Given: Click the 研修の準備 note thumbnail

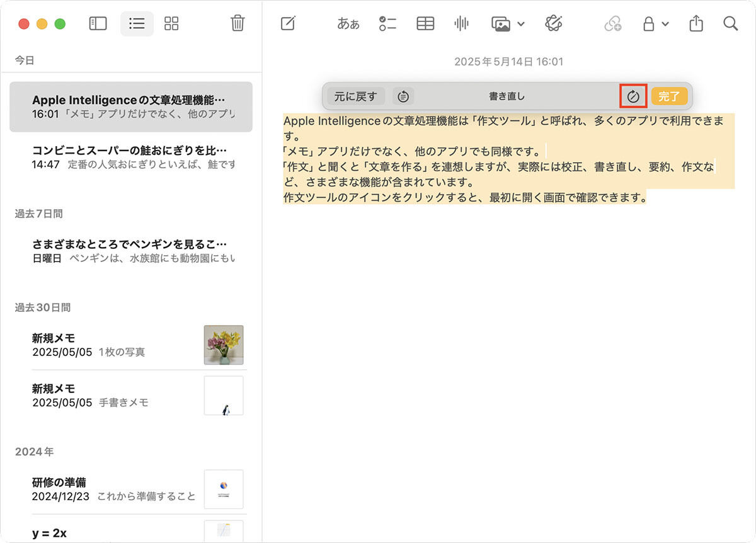Looking at the screenshot, I should click(224, 489).
